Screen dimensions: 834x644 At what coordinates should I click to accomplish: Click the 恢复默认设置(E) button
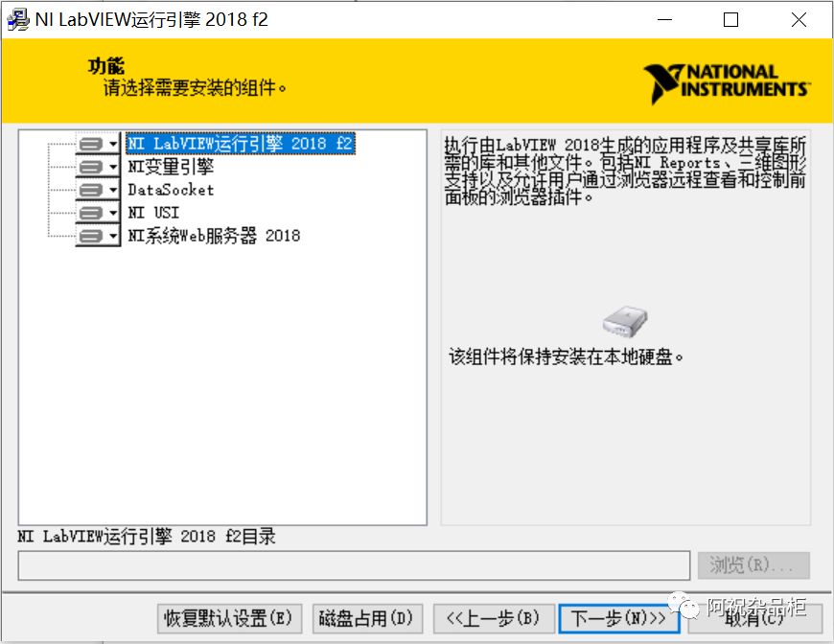[x=229, y=618]
